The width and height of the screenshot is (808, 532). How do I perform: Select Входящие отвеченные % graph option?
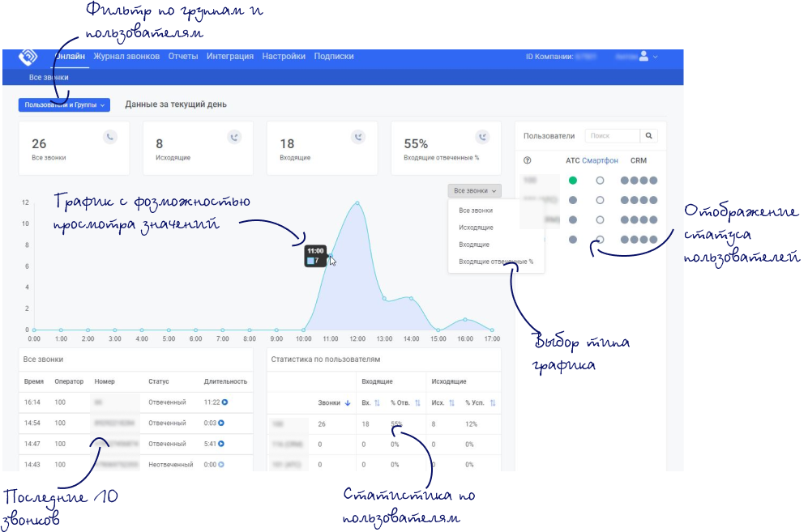496,262
